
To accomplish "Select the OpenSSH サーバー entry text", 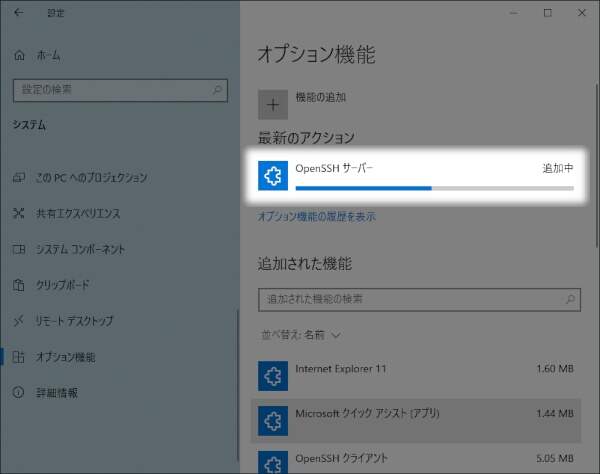I will pos(334,168).
